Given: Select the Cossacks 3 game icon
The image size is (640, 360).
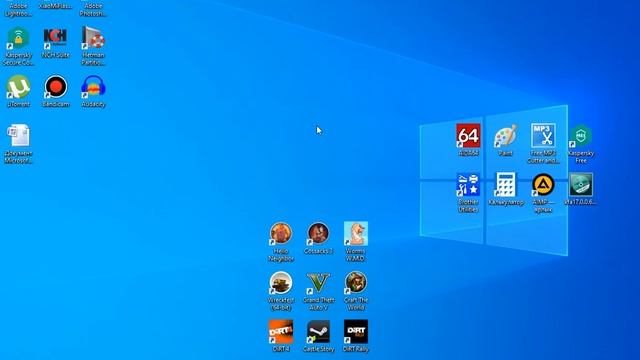Looking at the screenshot, I should (x=318, y=233).
